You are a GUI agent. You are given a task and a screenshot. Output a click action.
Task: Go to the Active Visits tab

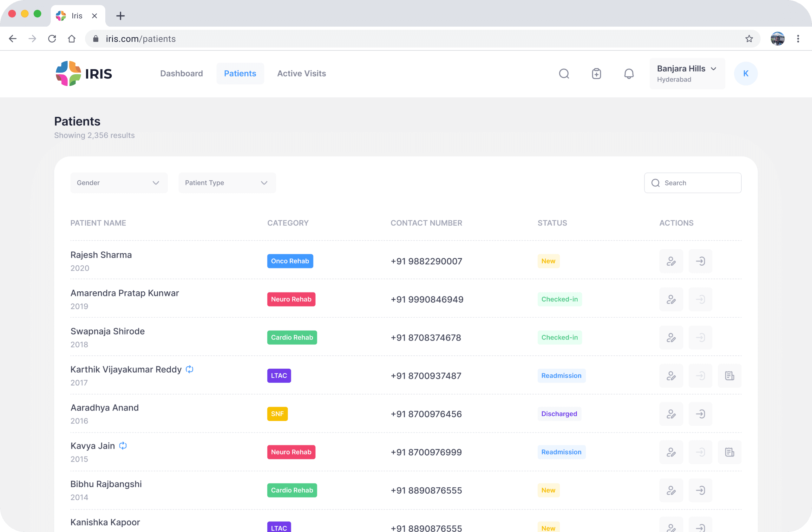(301, 74)
